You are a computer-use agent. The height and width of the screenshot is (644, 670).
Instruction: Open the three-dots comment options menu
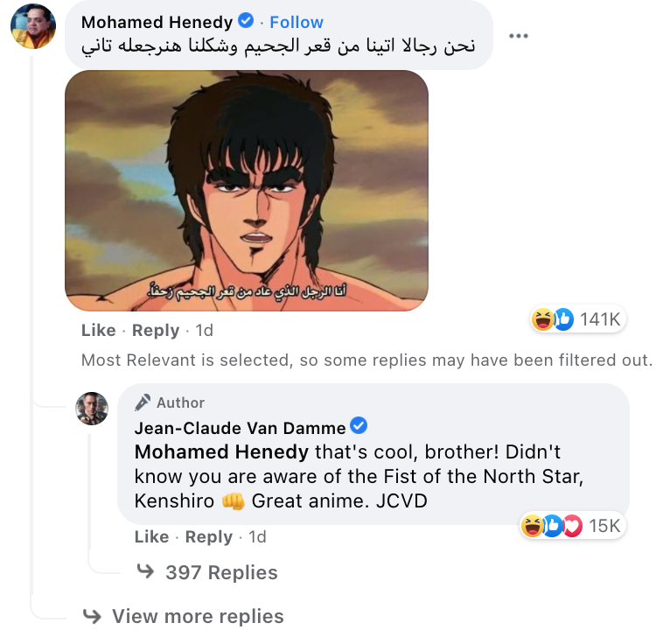tap(519, 36)
